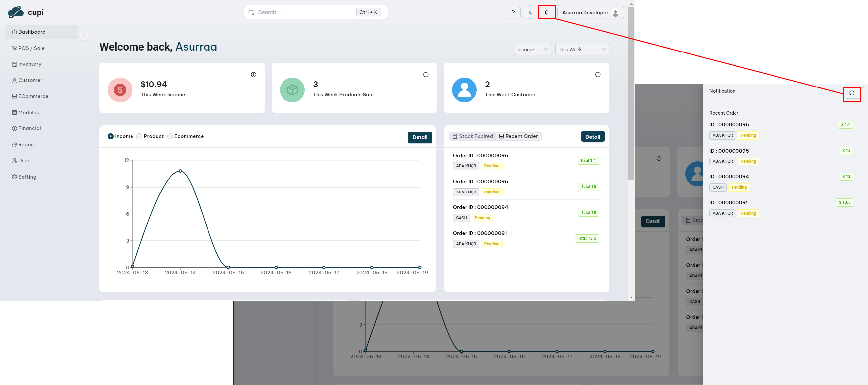Screen dimensions: 868x385
Task: Open the This Week dropdown
Action: point(582,50)
